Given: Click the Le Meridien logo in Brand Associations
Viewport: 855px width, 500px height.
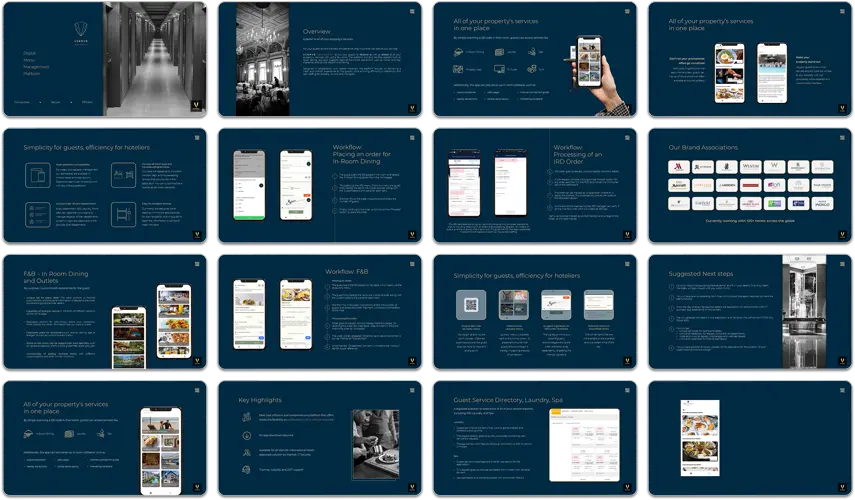Looking at the screenshot, I should click(726, 185).
